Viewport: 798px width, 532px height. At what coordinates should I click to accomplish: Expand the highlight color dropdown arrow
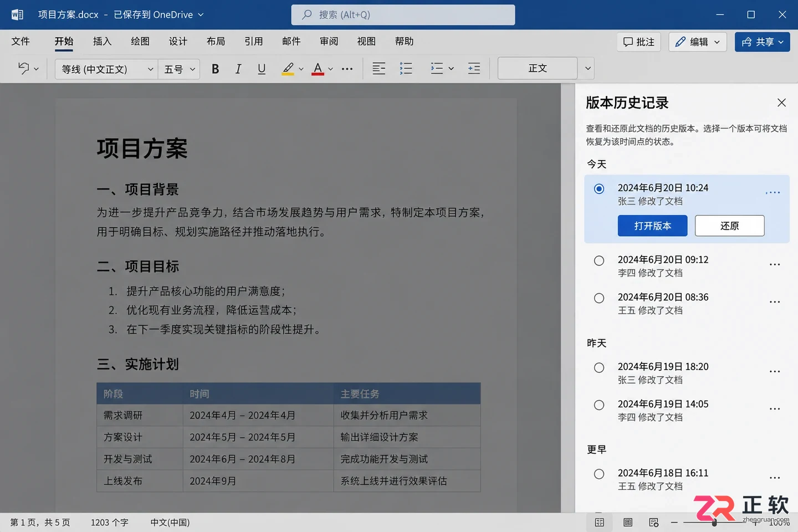[301, 69]
